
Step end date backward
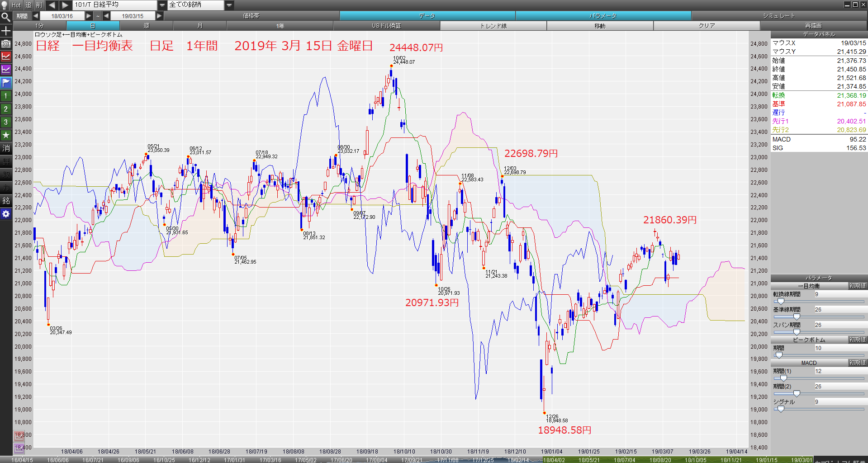click(106, 16)
